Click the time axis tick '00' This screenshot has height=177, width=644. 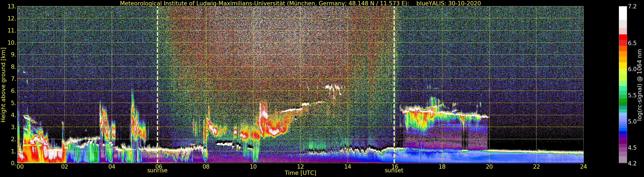[20, 166]
